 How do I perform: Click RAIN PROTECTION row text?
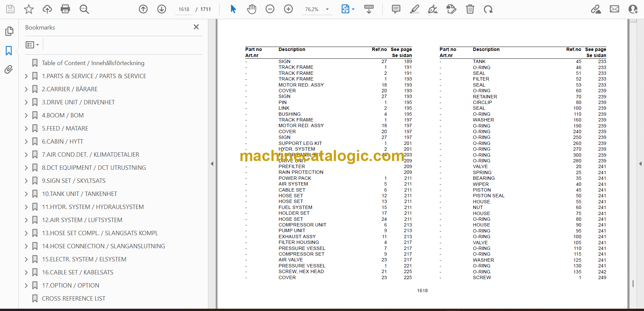point(301,172)
